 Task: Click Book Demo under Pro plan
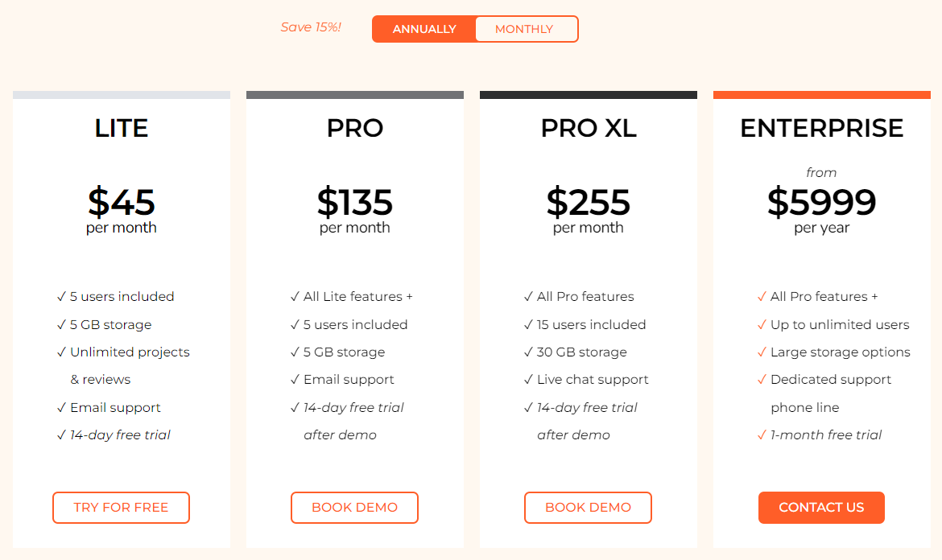tap(354, 508)
